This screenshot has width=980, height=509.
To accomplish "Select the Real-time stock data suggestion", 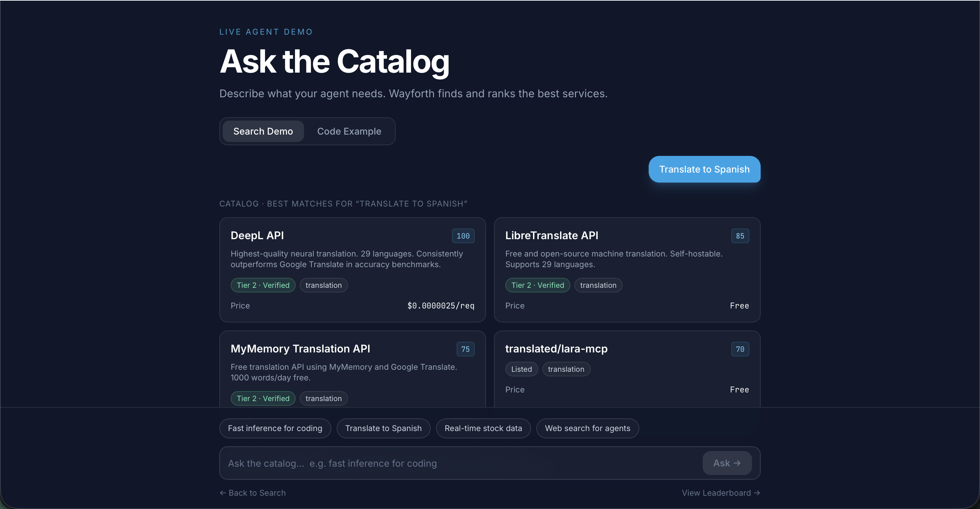I will [483, 428].
